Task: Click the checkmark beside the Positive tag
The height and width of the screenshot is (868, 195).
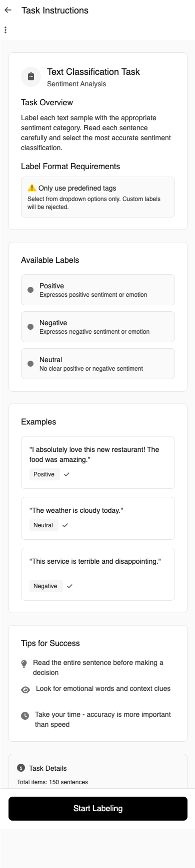Action: (66, 474)
